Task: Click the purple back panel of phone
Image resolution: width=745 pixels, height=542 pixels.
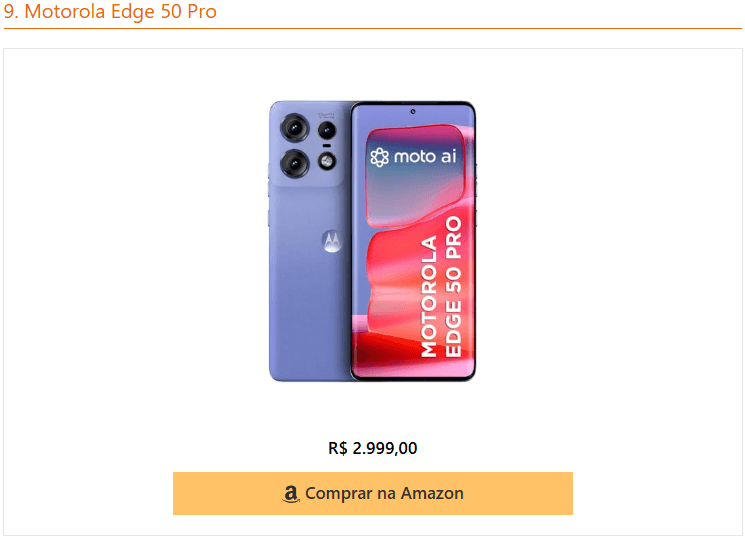Action: [309, 295]
